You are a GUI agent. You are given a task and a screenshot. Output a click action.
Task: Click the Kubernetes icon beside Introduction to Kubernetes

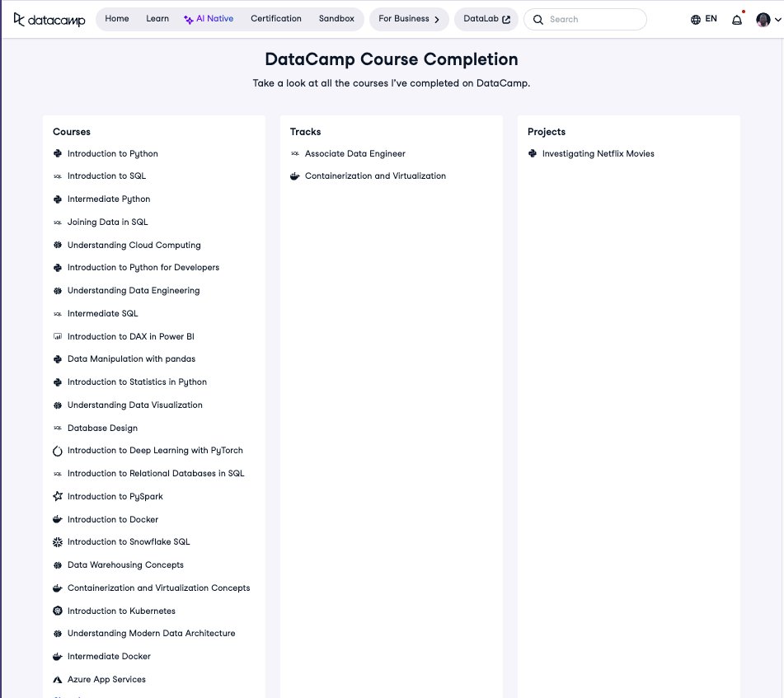tap(58, 611)
